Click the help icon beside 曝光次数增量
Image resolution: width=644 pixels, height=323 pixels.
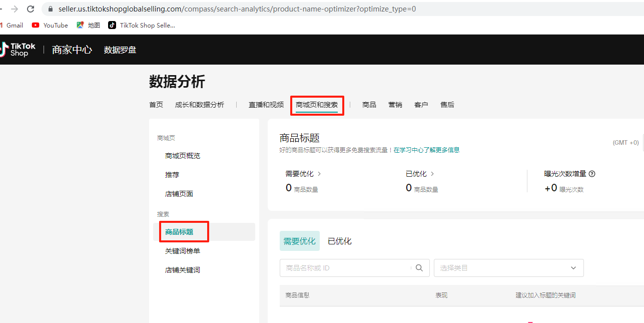tap(592, 174)
